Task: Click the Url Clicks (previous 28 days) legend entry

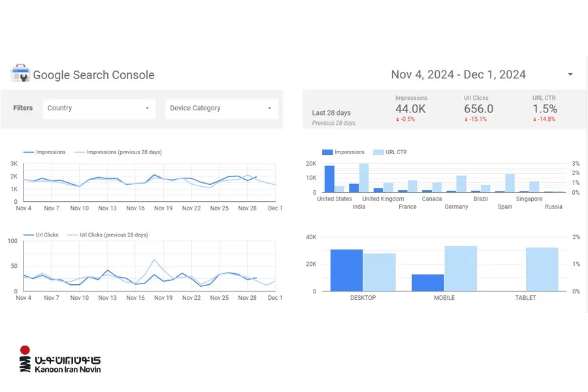Action: [x=108, y=235]
